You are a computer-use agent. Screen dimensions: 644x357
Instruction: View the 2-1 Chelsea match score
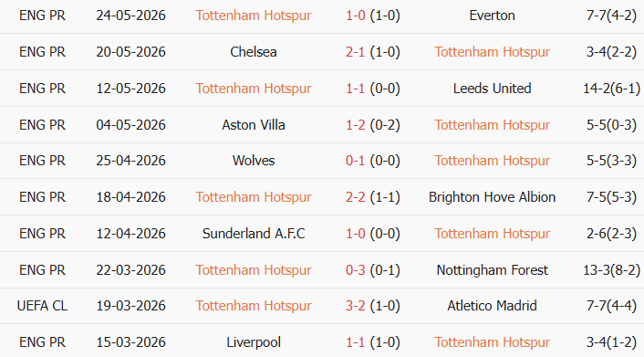tap(355, 52)
